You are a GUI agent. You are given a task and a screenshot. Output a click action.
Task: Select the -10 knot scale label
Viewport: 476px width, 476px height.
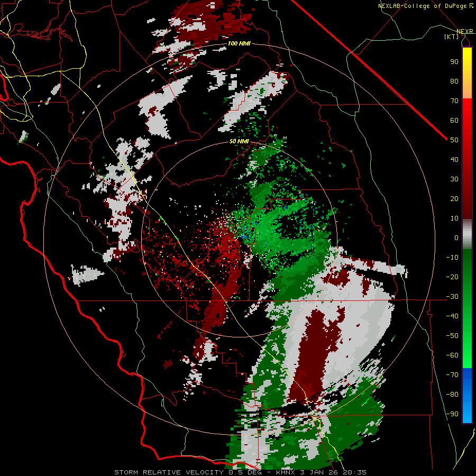click(x=452, y=258)
